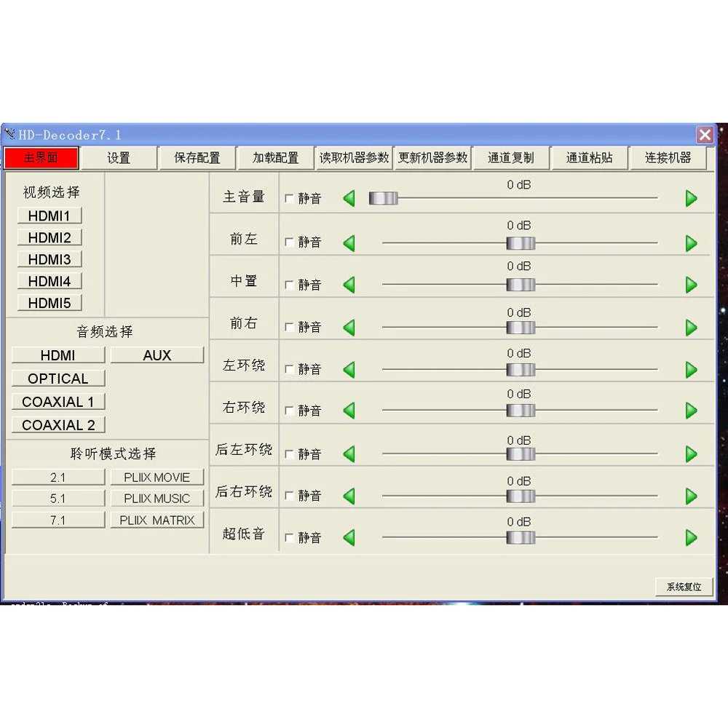Select HDMI5 video input
The image size is (728, 728).
point(50,303)
